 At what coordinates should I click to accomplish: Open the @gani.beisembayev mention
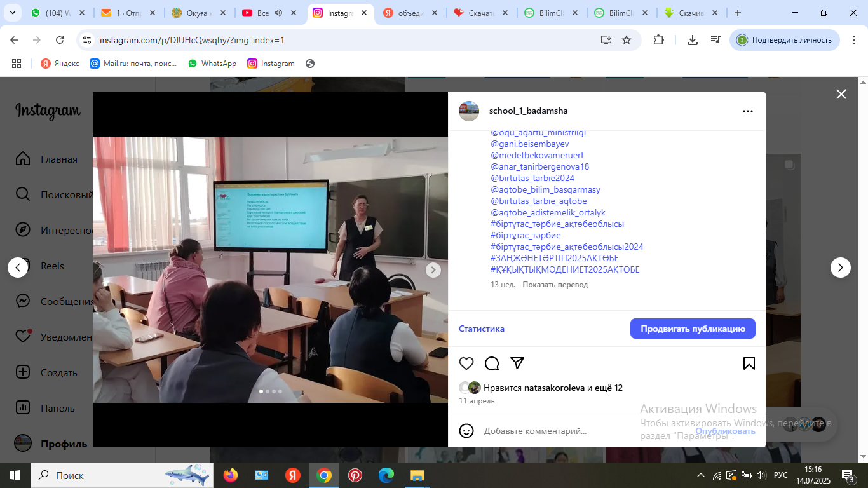click(x=530, y=144)
